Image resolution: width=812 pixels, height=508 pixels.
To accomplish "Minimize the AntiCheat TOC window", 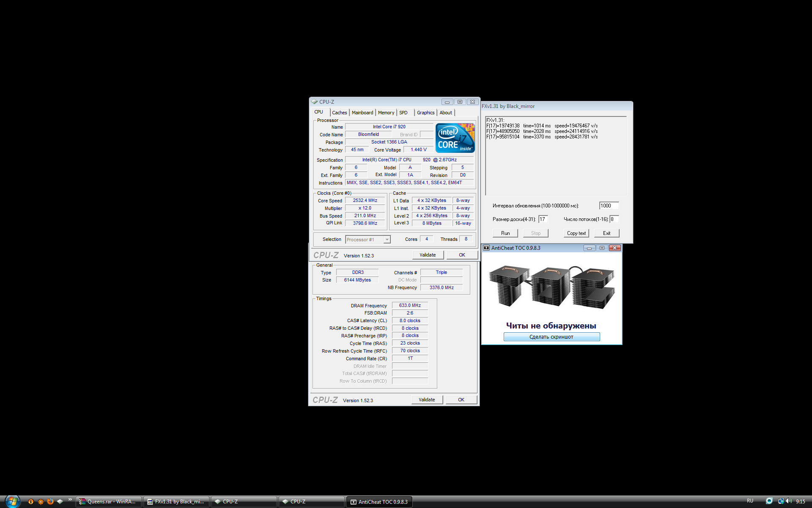I will pyautogui.click(x=589, y=248).
